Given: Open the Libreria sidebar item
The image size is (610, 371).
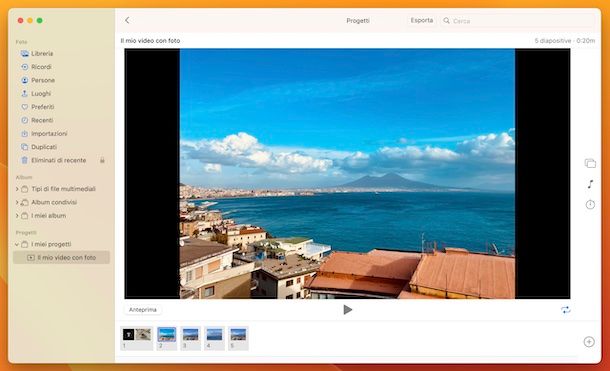Looking at the screenshot, I should pyautogui.click(x=42, y=54).
